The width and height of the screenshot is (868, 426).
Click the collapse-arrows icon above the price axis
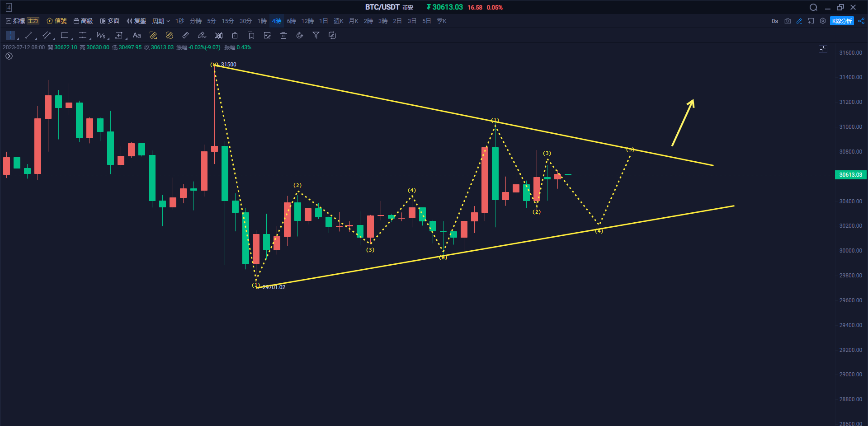tap(823, 49)
